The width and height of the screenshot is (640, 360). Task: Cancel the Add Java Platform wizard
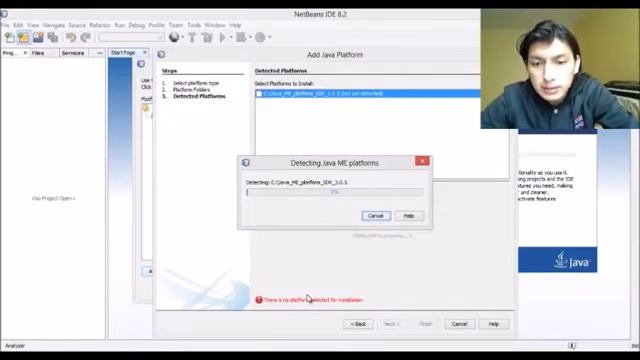click(460, 324)
